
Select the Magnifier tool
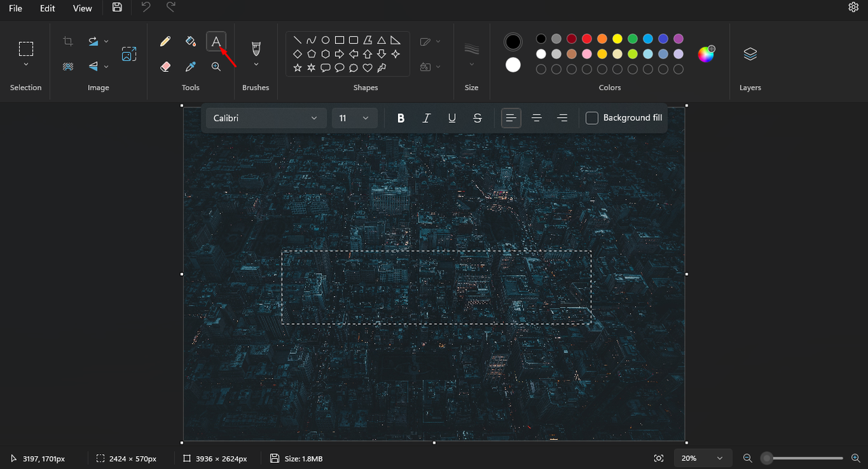pos(216,66)
